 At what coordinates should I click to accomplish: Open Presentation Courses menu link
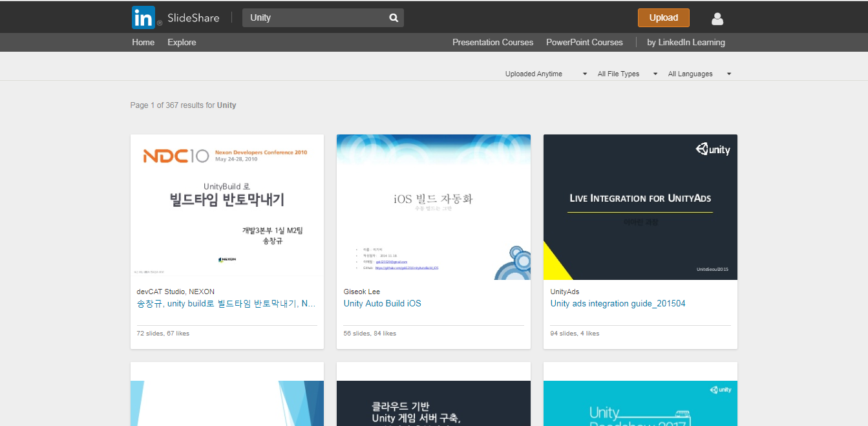pyautogui.click(x=493, y=42)
